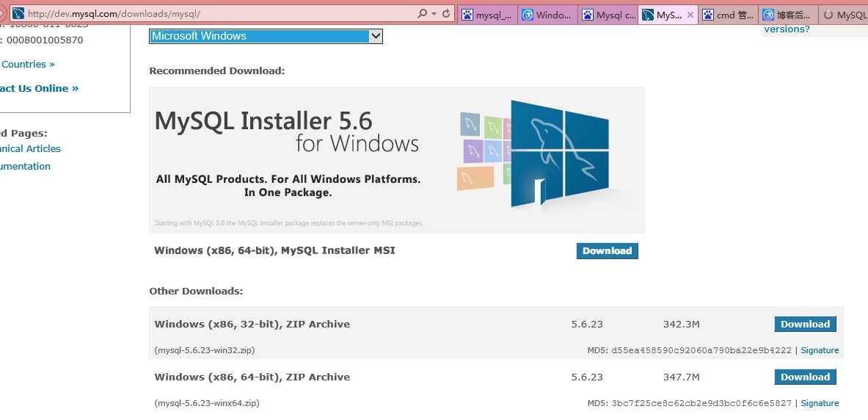Open the Microsoft Windows platform dropdown
Viewport: 868px width, 420px height.
(x=266, y=36)
